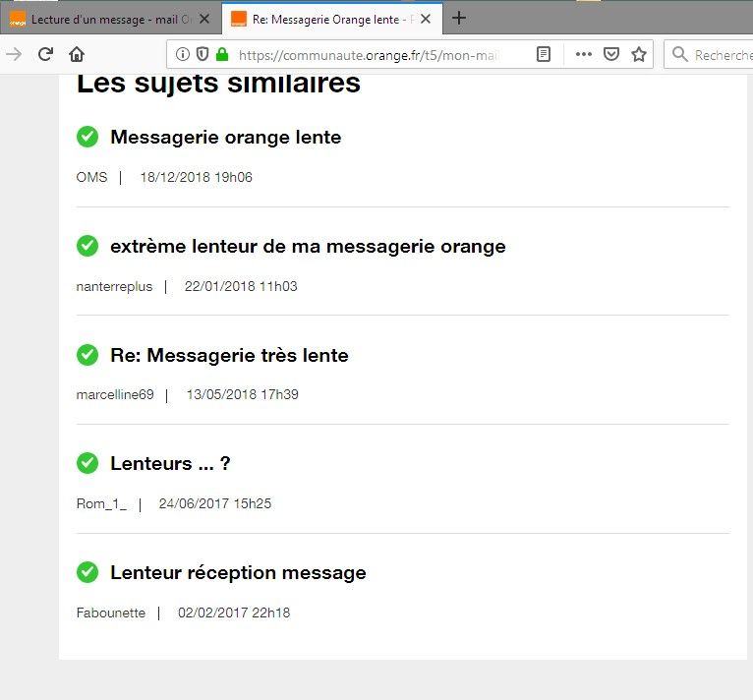Toggle reader view icon in address bar

tap(544, 54)
